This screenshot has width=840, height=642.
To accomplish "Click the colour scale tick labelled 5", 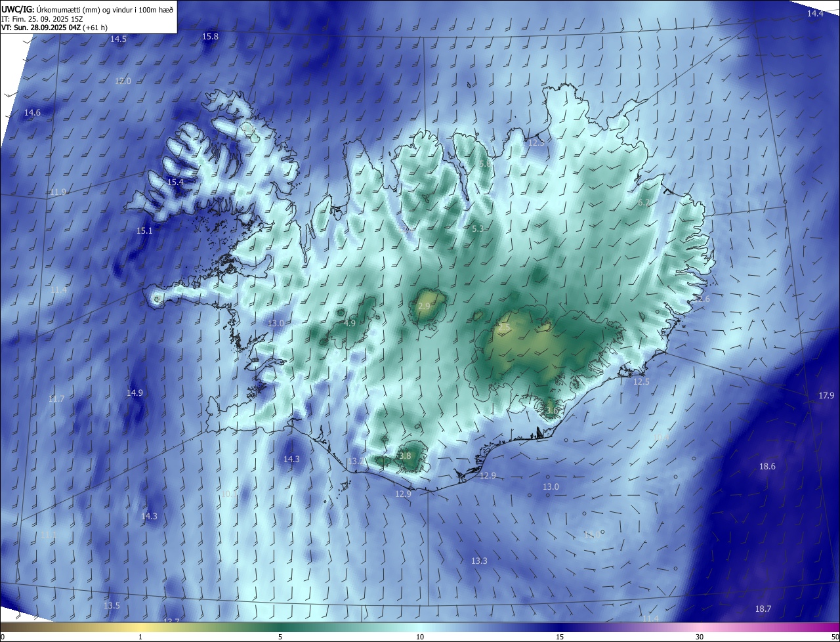I will (280, 637).
